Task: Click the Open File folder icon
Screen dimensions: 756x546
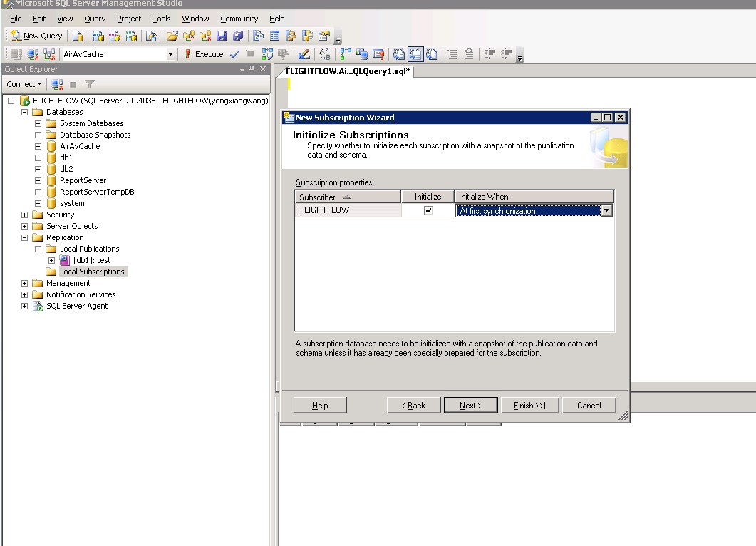Action: coord(172,36)
